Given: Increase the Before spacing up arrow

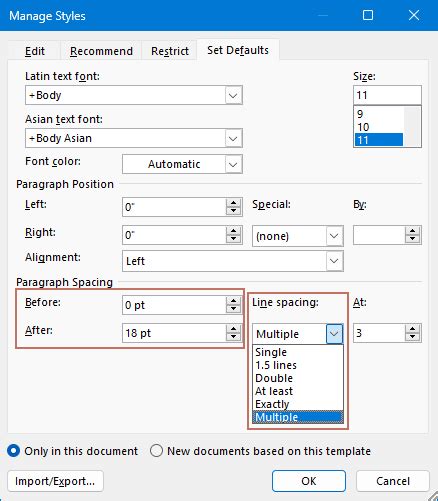Looking at the screenshot, I should tap(233, 301).
